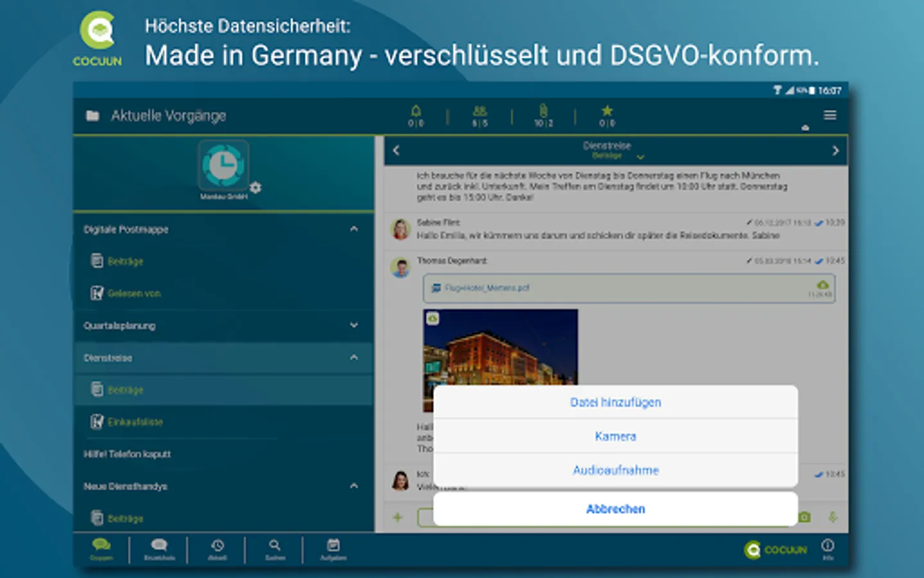
Task: Go to next topic with right arrow
Action: click(835, 150)
